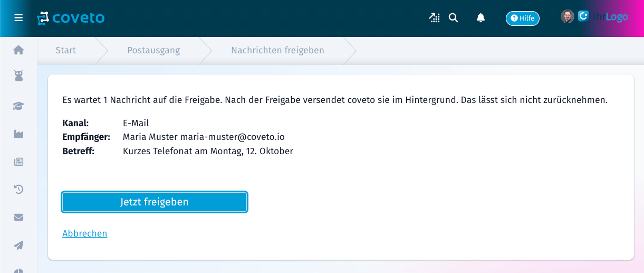Click the coveto logo
Screen dimensions: 644x273
[71, 18]
